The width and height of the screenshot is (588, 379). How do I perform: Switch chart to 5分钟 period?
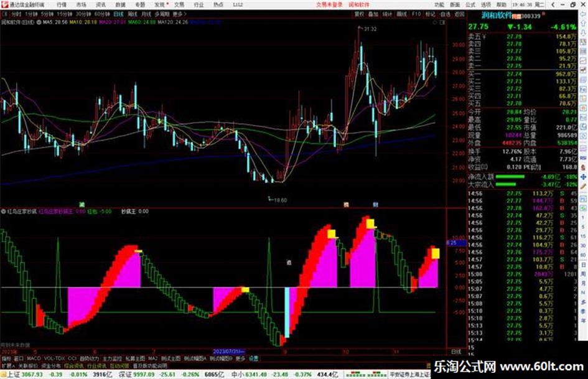tap(47, 14)
